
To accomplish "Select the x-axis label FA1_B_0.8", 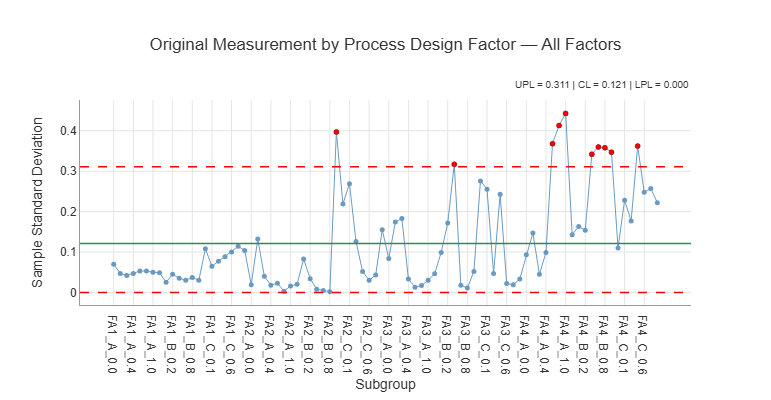I will pyautogui.click(x=191, y=344).
